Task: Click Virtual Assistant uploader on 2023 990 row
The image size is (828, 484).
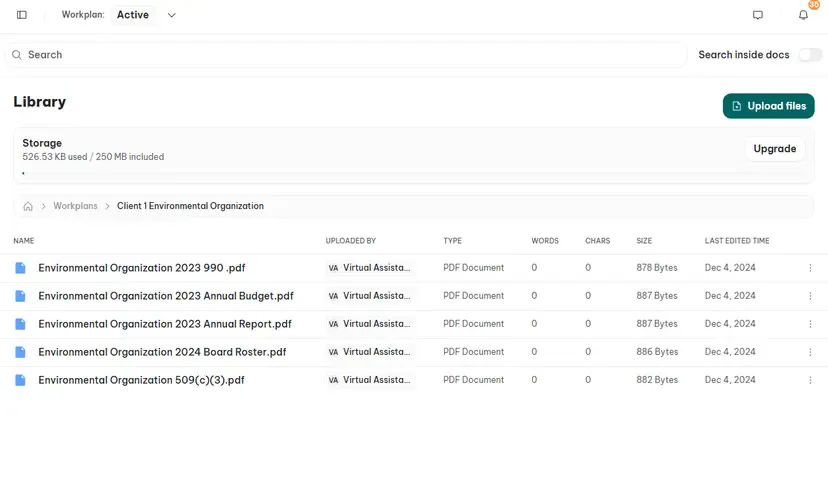Action: point(370,268)
